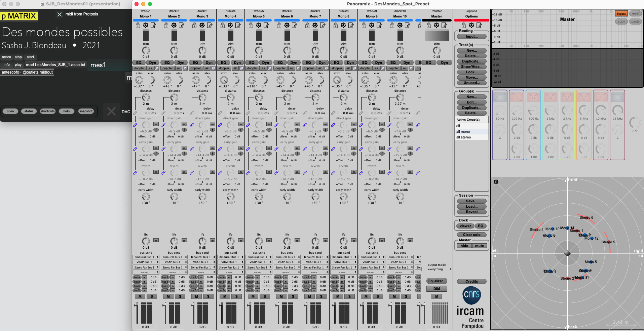Toggle the EQ bypass button
The image size is (644, 331).
point(621,14)
